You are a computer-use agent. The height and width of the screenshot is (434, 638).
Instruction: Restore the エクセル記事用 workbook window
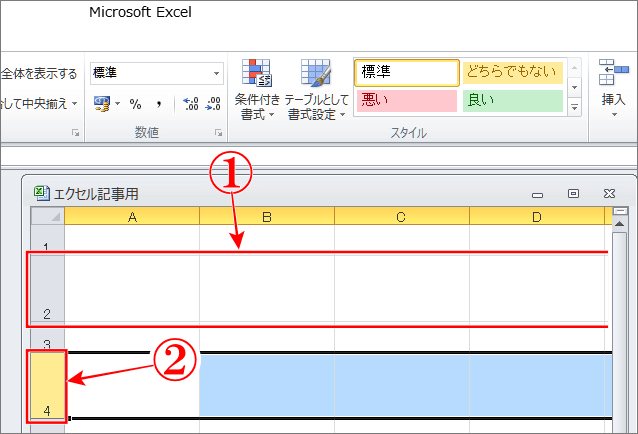pos(573,194)
